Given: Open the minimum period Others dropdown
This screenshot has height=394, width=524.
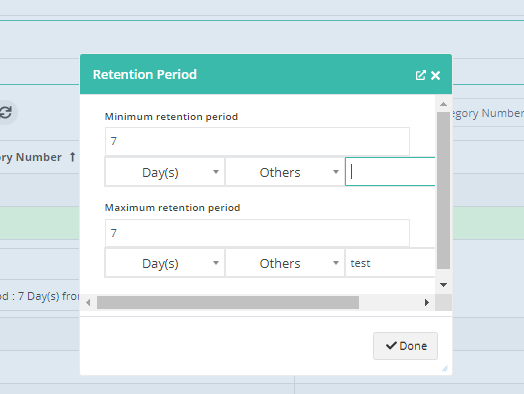Looking at the screenshot, I should pos(285,172).
